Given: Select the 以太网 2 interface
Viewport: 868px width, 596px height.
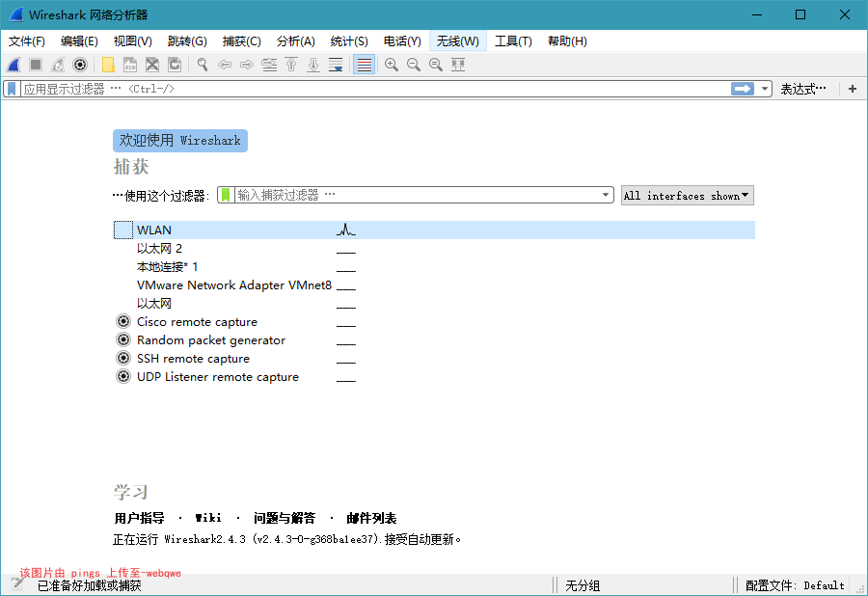Looking at the screenshot, I should click(x=434, y=249).
